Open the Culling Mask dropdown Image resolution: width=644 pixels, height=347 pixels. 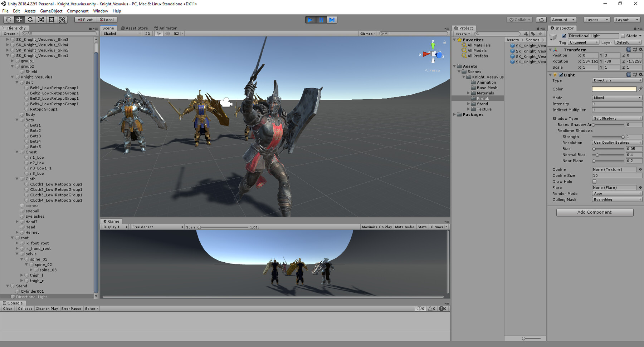pyautogui.click(x=617, y=199)
